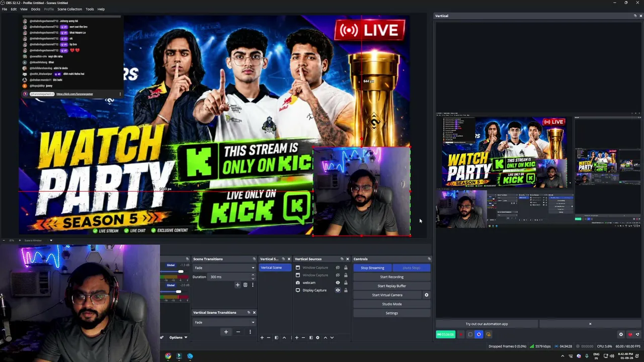Adjust volume slider for -1.3 dB channel

pyautogui.click(x=180, y=271)
